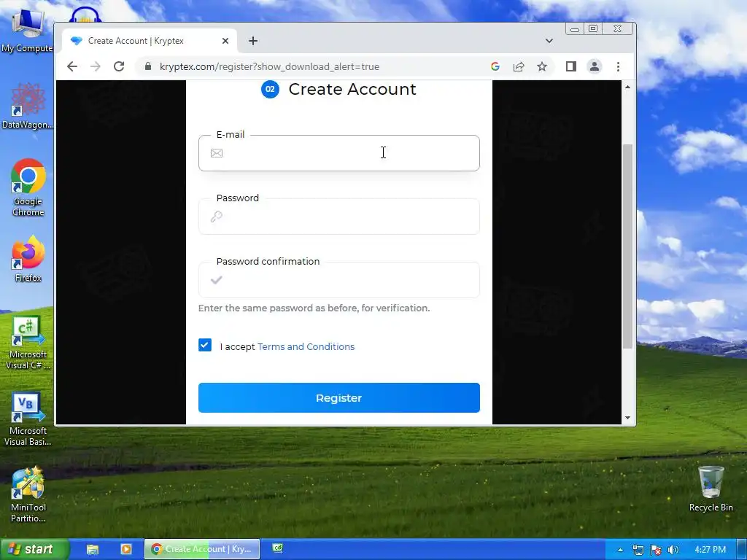
Task: Maximize the Chrome window
Action: click(x=593, y=29)
